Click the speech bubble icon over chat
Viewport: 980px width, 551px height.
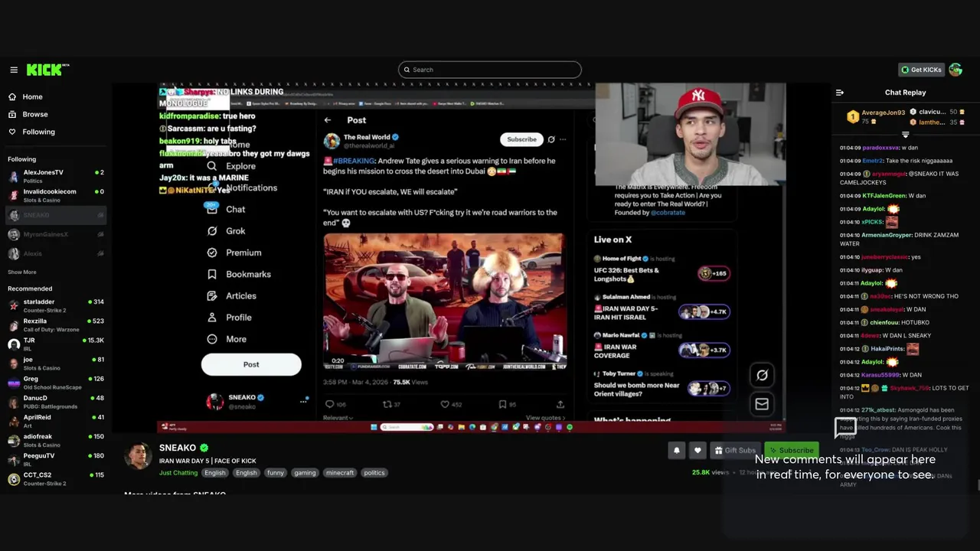click(x=845, y=428)
